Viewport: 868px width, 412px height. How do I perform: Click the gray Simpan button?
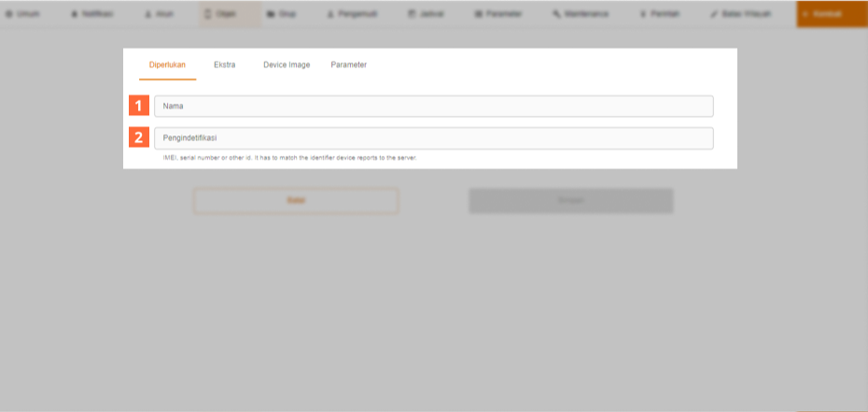pos(570,201)
